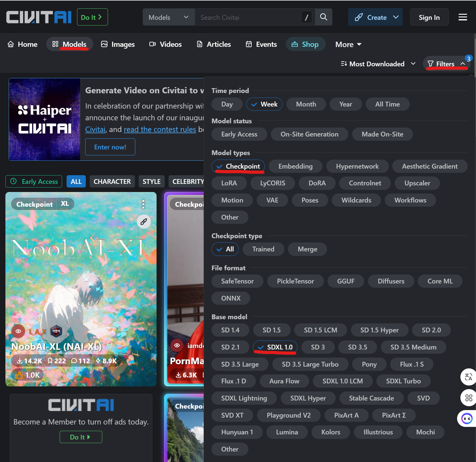476x462 pixels.
Task: Collapse the Filters panel
Action: [x=447, y=64]
